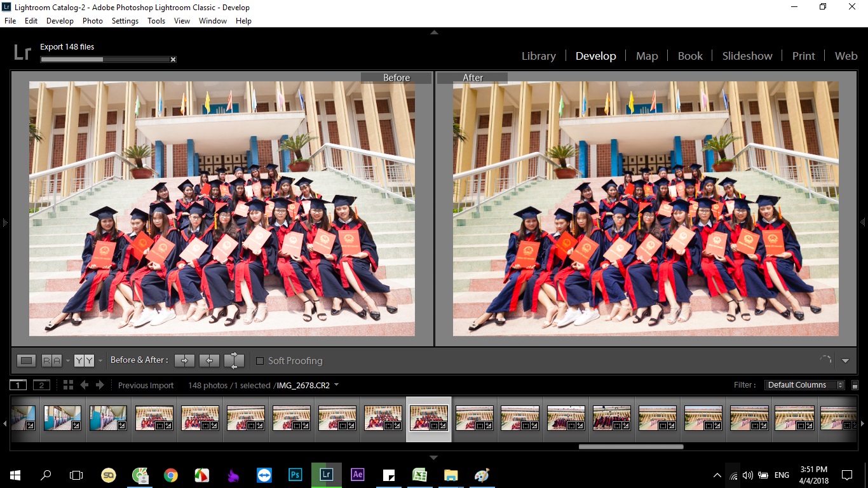Image resolution: width=868 pixels, height=488 pixels.
Task: Open the Settings menu
Action: point(125,21)
